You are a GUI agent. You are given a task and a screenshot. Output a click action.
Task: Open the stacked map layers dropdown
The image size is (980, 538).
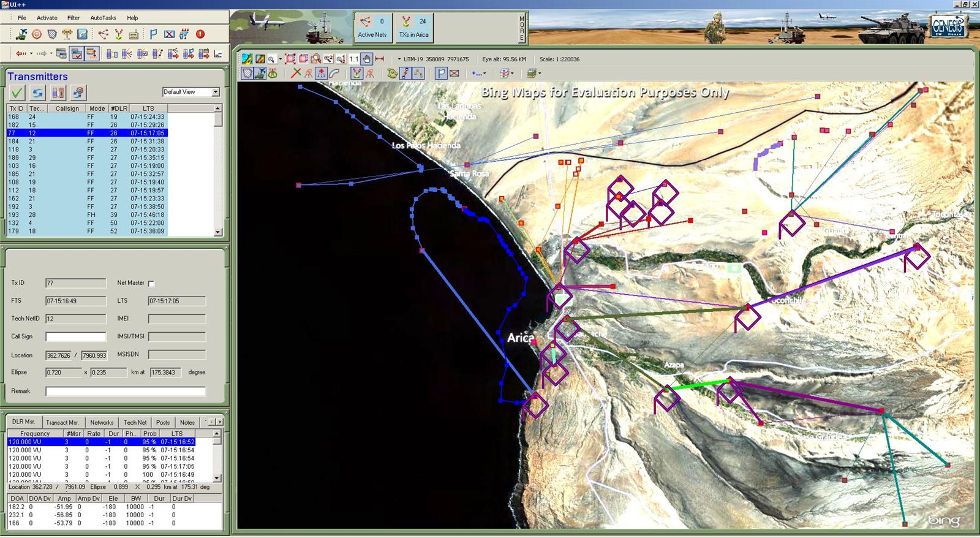pos(512,73)
